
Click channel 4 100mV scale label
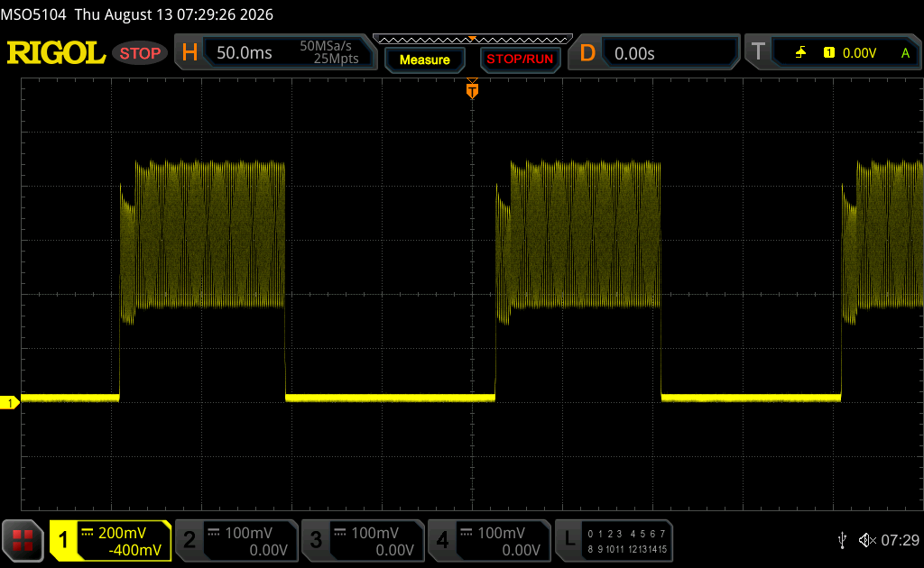pyautogui.click(x=502, y=533)
